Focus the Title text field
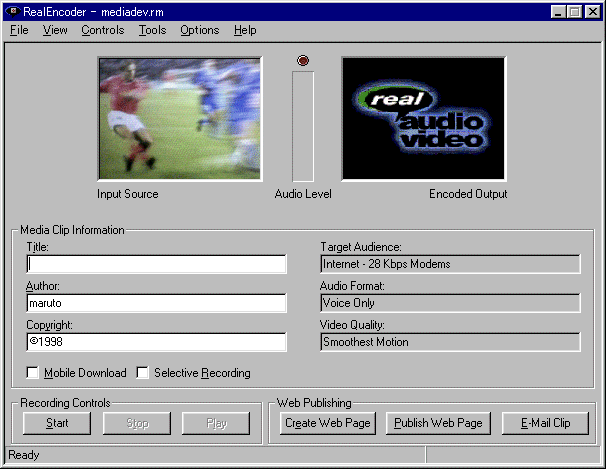 157,264
